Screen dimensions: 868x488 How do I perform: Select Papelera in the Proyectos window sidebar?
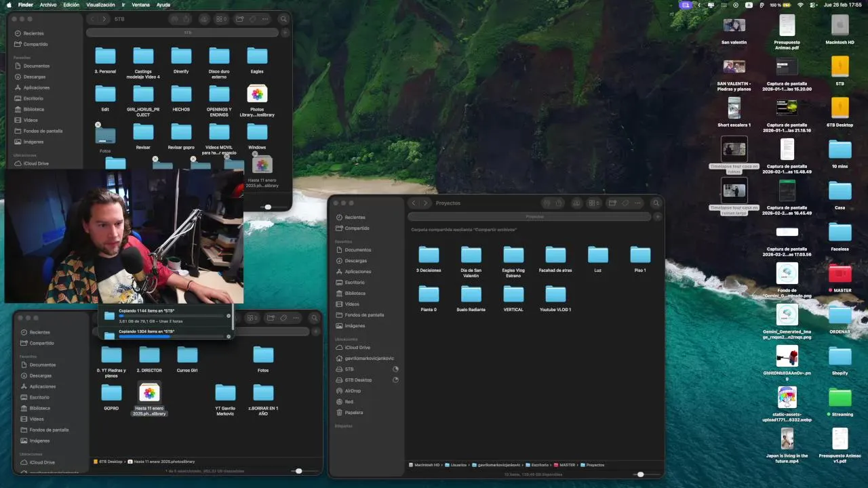pos(354,412)
